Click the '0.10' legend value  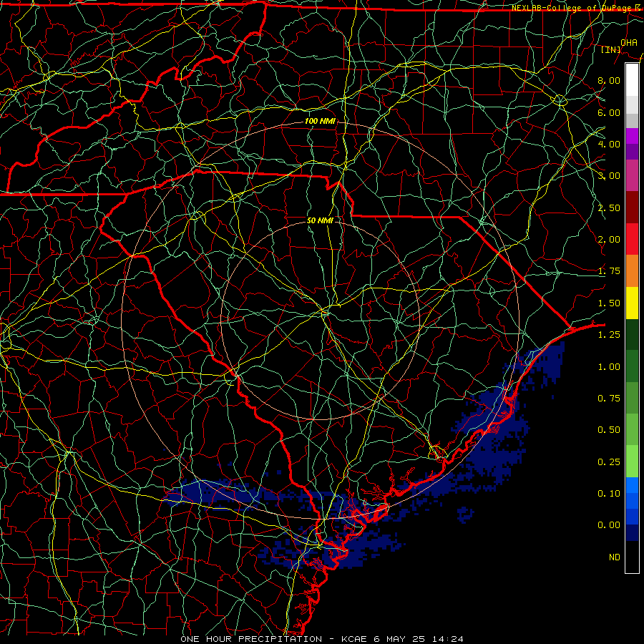tap(609, 494)
